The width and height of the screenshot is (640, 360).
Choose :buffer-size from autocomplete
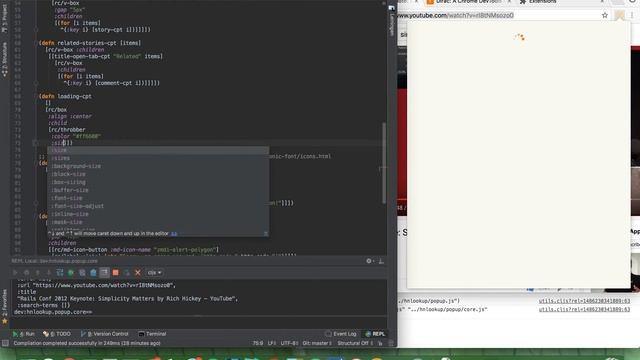pyautogui.click(x=158, y=190)
